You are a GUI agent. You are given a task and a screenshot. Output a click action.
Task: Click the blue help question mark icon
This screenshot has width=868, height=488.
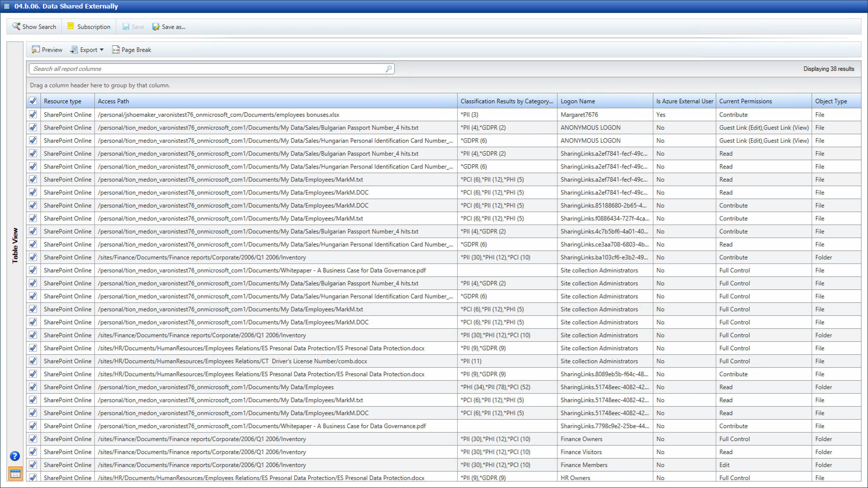pos(15,456)
